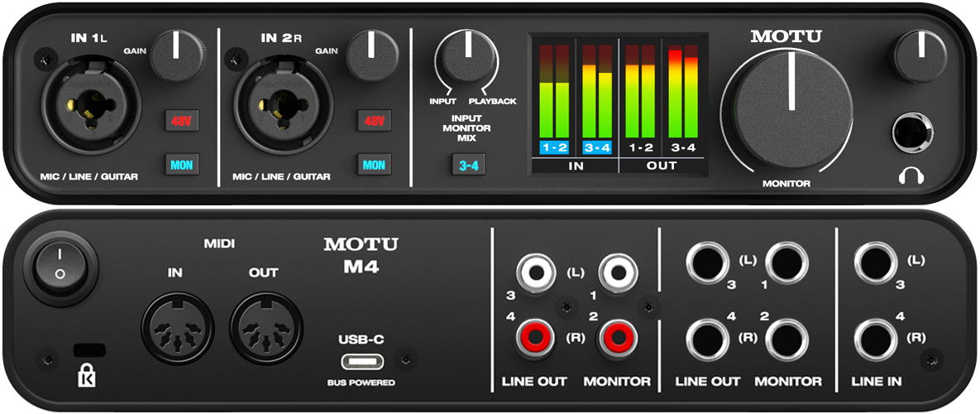Click the 'IN' label below the display meters
The image size is (980, 414).
tap(575, 166)
